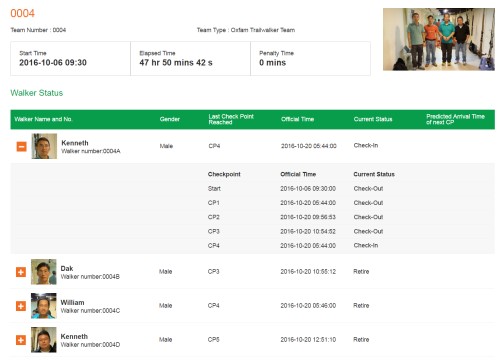Screen dimensions: 500x360
Task: Expand Dak walker 0004B row
Action: point(21,272)
